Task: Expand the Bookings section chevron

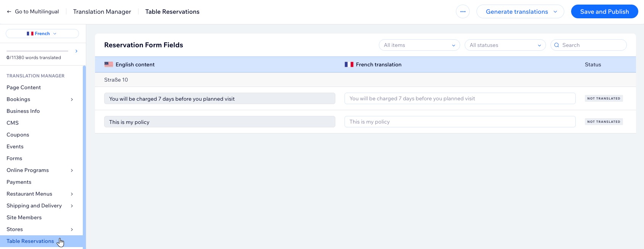Action: point(72,100)
